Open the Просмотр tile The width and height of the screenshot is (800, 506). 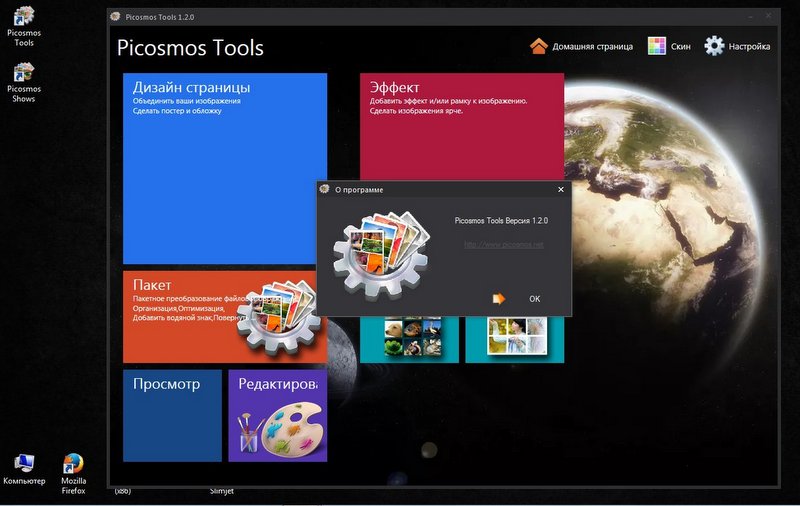tap(172, 415)
